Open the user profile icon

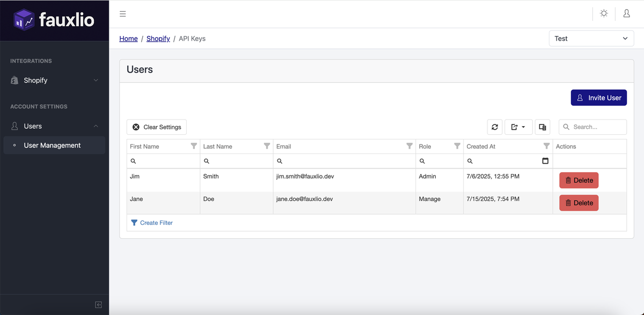(x=626, y=13)
